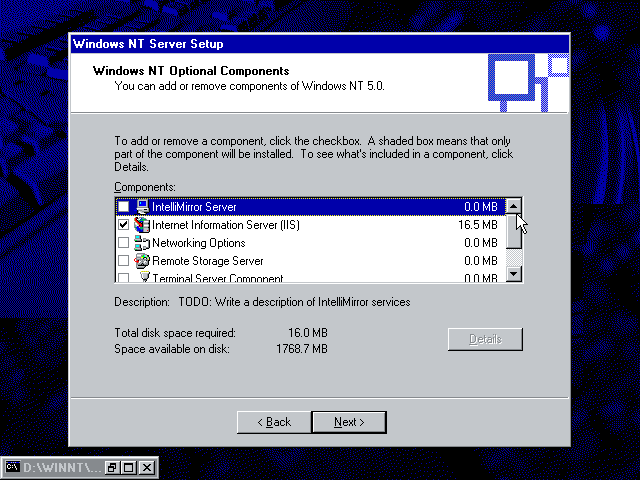Click the D:\WINNT minimized window title
Viewport: 640px width, 480px height.
[62, 467]
